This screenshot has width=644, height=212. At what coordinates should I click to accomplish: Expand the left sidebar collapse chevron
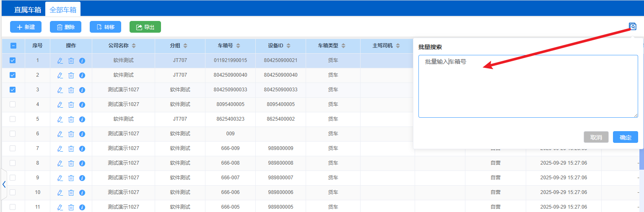pos(4,184)
